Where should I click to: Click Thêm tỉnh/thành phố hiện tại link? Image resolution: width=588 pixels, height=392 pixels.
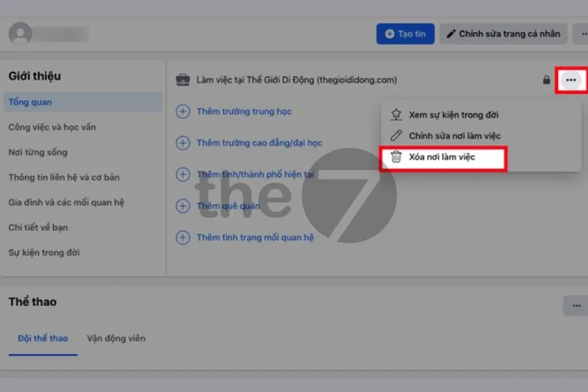coord(255,174)
